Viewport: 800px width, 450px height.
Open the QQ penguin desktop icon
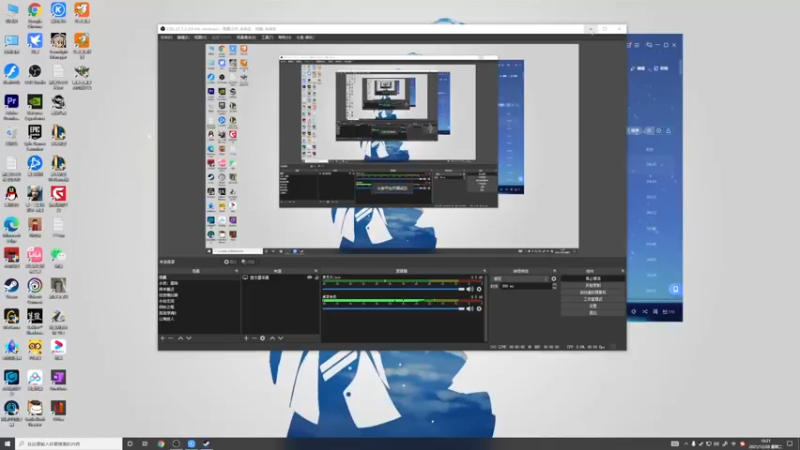(x=11, y=197)
